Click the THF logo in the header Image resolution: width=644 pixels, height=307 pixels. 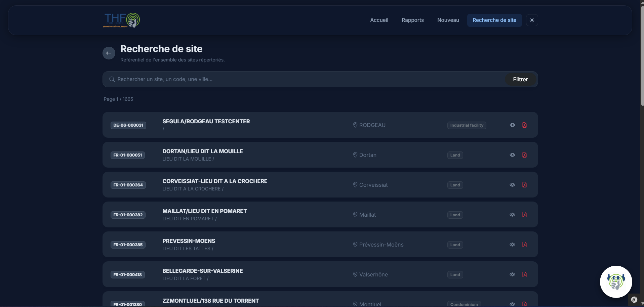click(x=121, y=20)
